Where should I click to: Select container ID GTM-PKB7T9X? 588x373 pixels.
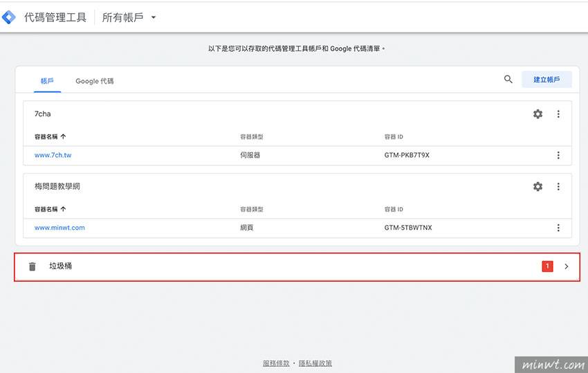coord(407,155)
